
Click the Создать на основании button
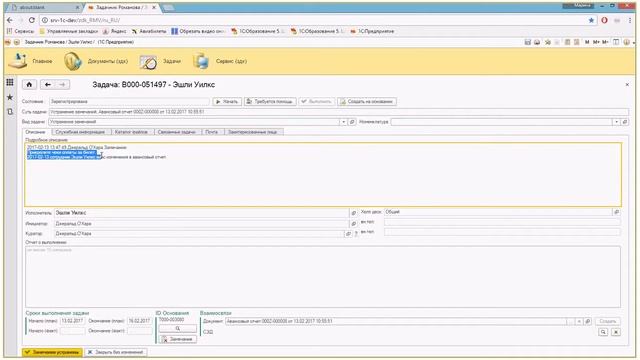367,101
